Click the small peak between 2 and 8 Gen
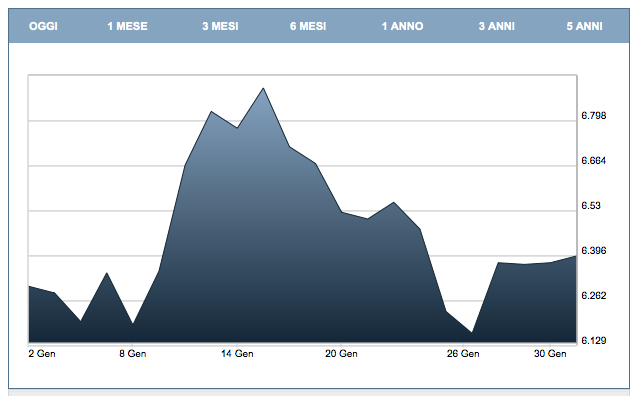The height and width of the screenshot is (396, 637). [x=106, y=273]
